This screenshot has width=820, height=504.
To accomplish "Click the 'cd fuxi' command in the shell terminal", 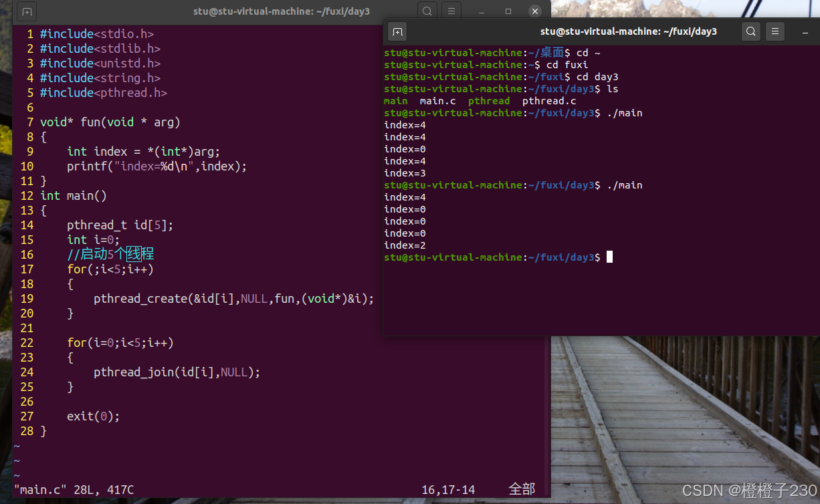I will tap(567, 65).
